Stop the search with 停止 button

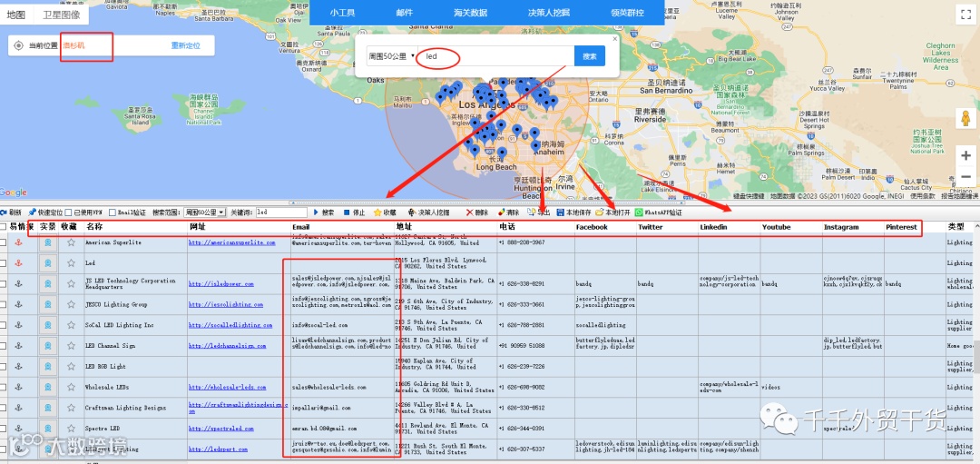(355, 212)
